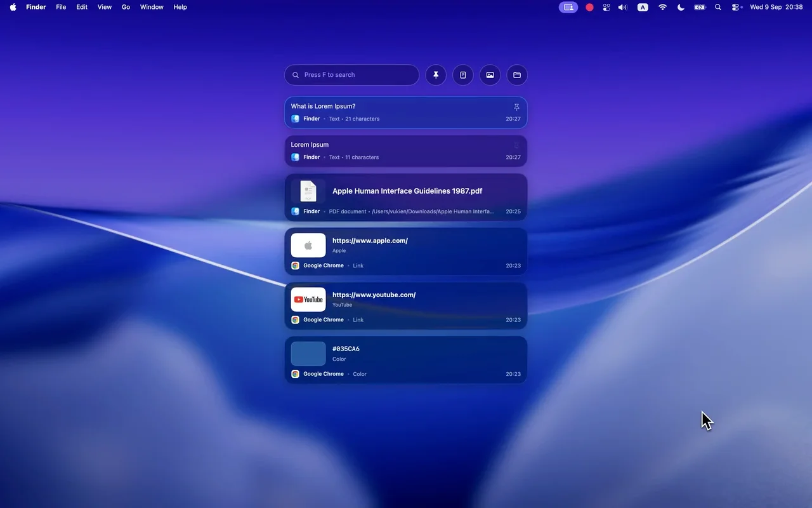Screen dimensions: 812x508
Task: Select the #035CA6 color swatch
Action: [x=308, y=354]
